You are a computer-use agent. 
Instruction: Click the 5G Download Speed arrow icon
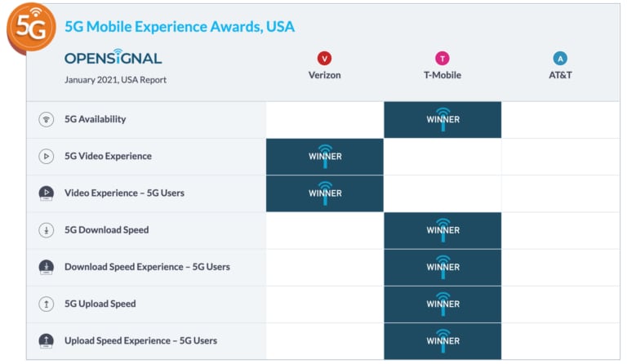click(x=47, y=230)
